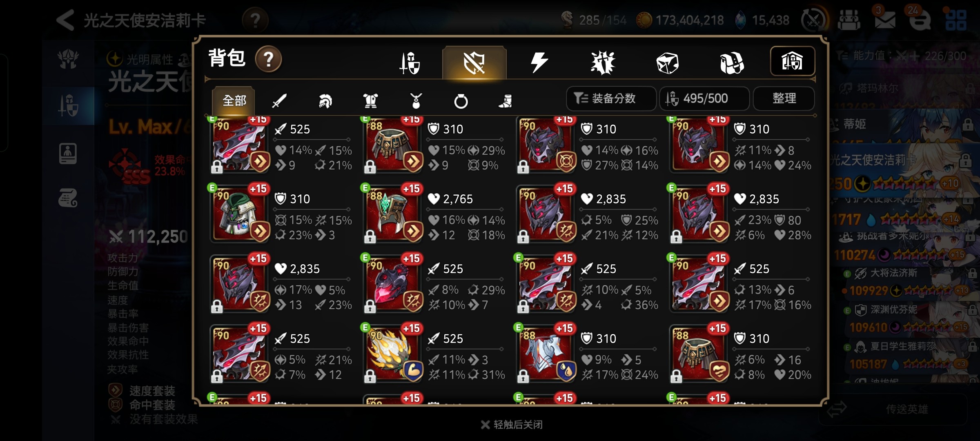980x441 pixels.
Task: Open the mailbox envelope icon
Action: tap(884, 19)
